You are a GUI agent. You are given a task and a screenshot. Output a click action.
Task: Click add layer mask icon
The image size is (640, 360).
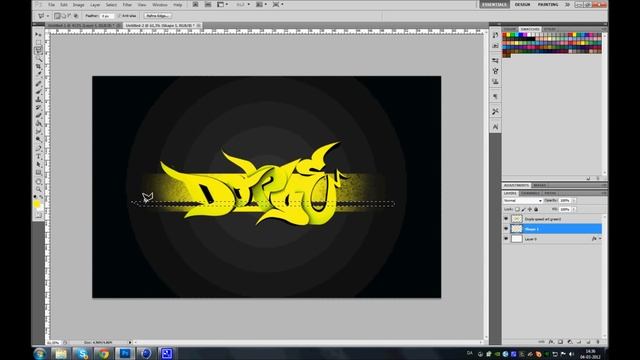click(x=560, y=341)
